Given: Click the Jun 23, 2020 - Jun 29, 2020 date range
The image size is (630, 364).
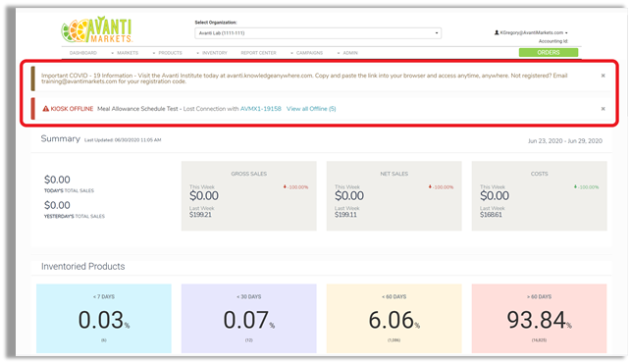Looking at the screenshot, I should point(565,141).
